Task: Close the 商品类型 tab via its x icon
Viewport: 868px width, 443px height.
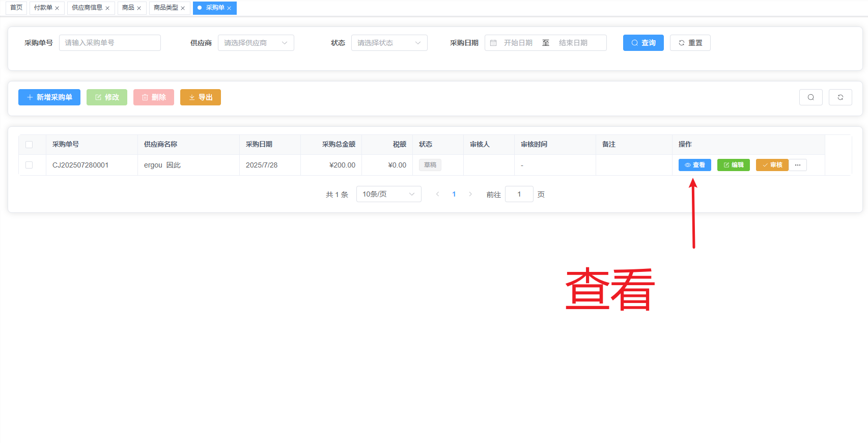Action: 183,8
